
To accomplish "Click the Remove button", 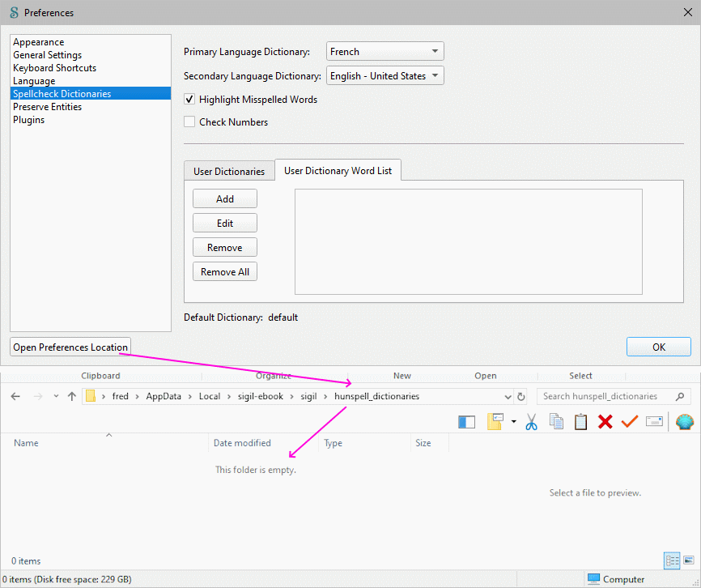I will click(x=225, y=247).
